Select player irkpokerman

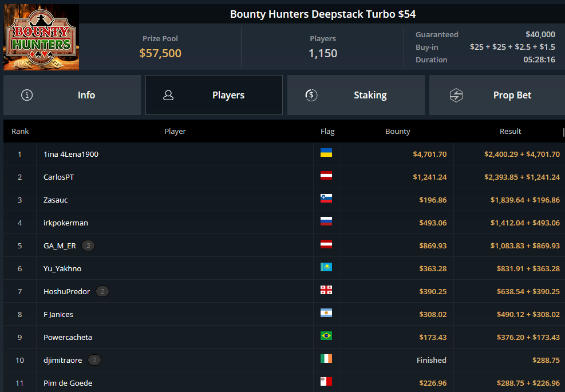[x=66, y=223]
